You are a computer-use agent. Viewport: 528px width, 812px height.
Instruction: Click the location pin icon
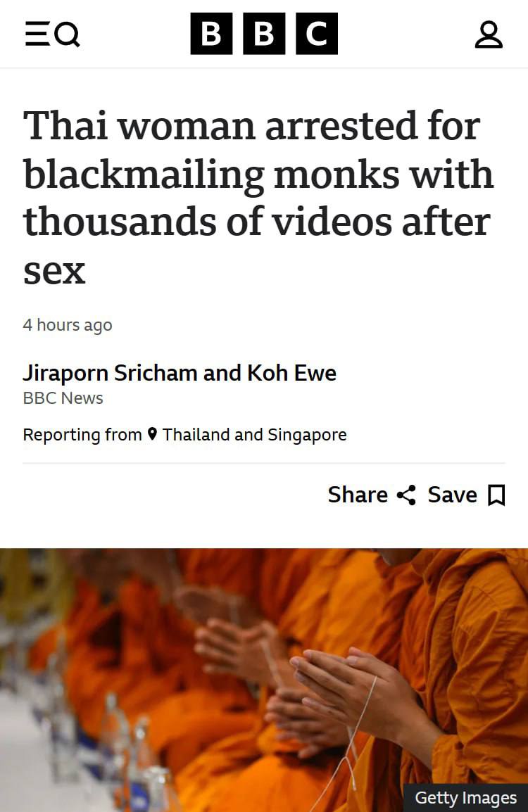click(x=152, y=434)
